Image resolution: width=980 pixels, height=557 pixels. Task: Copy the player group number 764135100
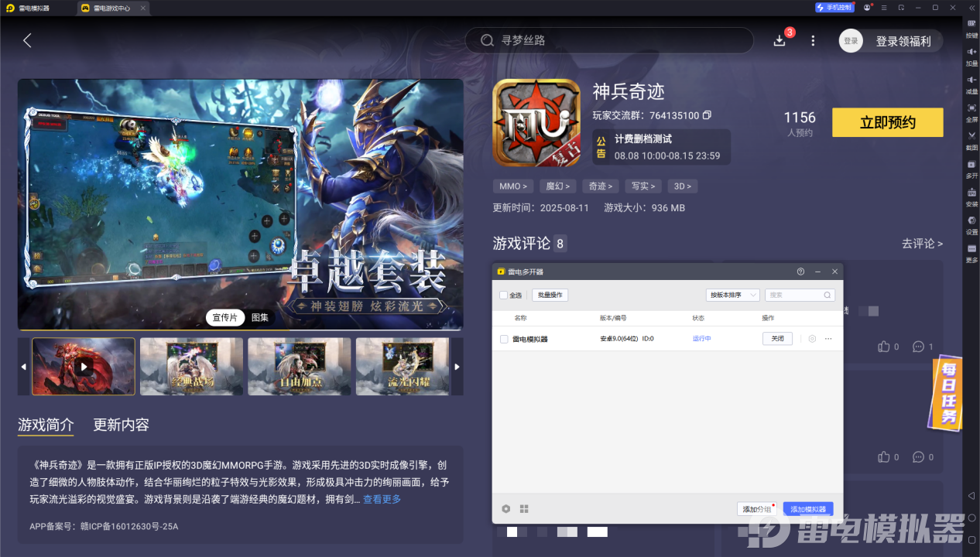click(x=707, y=115)
